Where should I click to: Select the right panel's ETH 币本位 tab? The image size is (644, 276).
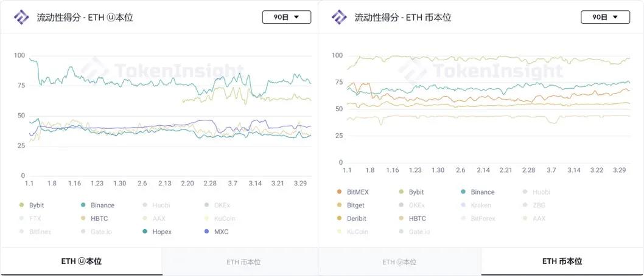pyautogui.click(x=562, y=261)
